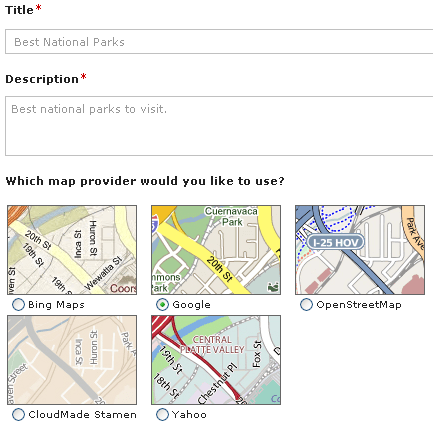Click the "Bing Maps" label text
The image size is (433, 427).
[56, 305]
